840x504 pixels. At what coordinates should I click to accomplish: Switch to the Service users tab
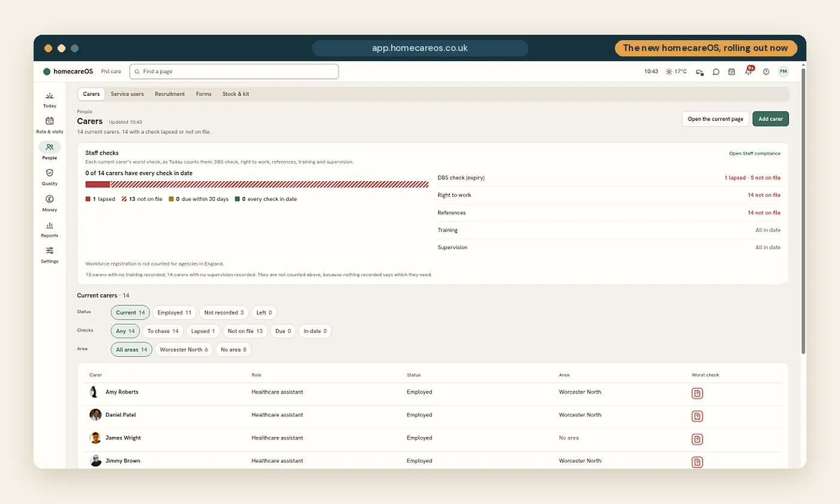pyautogui.click(x=127, y=94)
